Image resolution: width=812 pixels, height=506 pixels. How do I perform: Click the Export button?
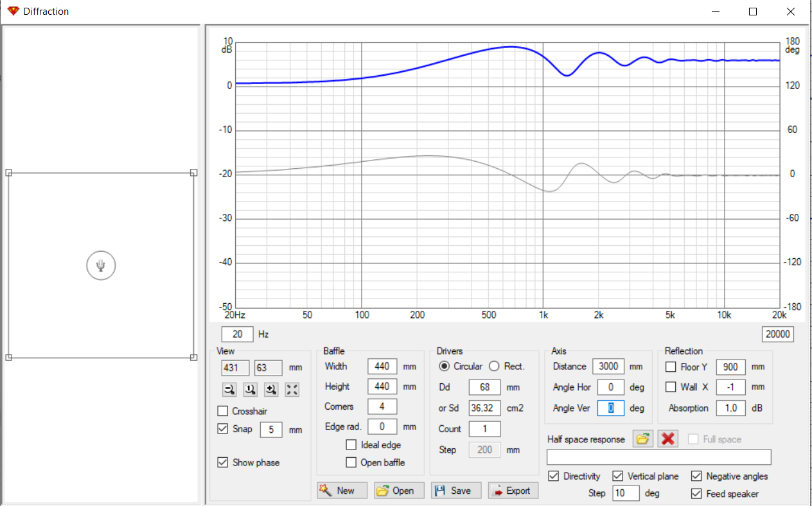(x=513, y=491)
